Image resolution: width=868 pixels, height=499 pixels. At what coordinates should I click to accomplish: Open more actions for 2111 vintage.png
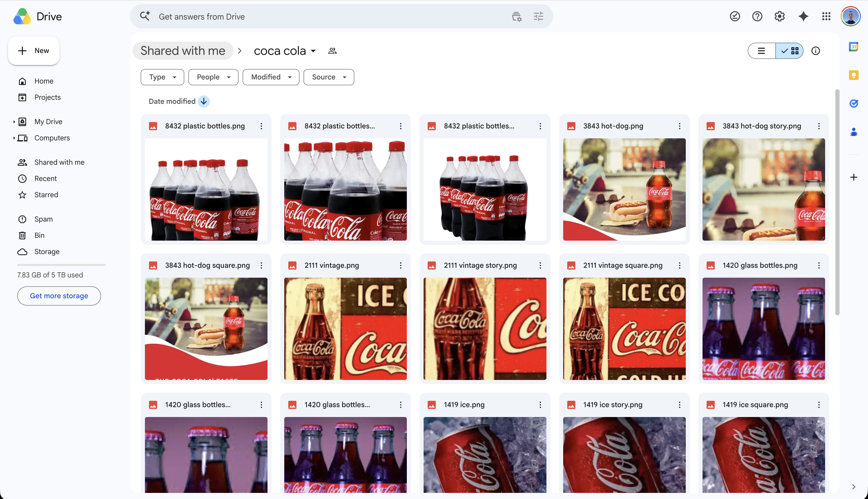[400, 265]
